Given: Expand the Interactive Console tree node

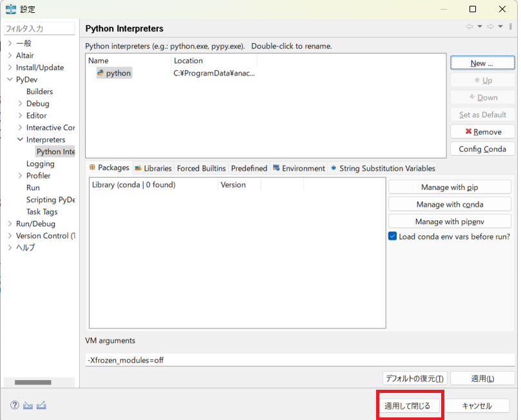Looking at the screenshot, I should point(20,128).
